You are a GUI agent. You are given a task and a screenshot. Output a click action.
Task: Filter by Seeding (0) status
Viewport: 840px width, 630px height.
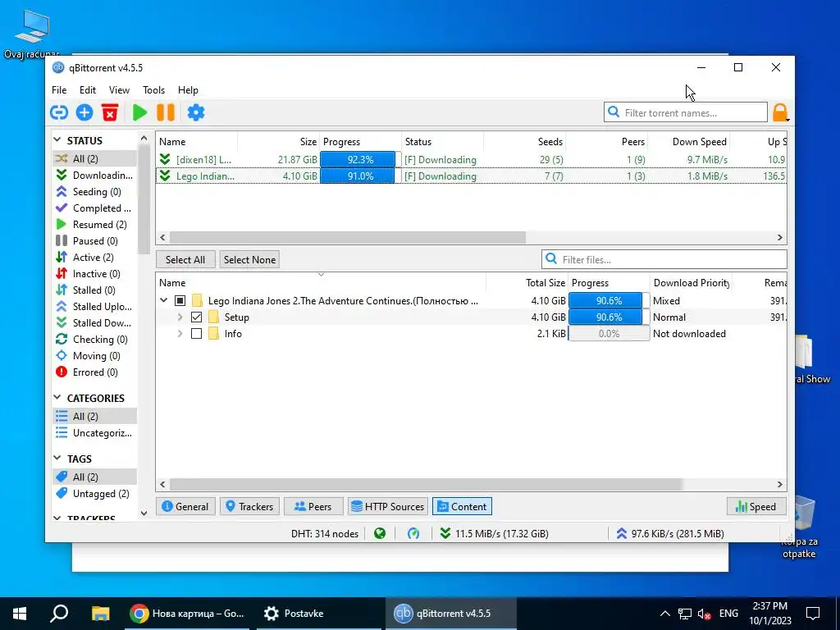click(95, 192)
